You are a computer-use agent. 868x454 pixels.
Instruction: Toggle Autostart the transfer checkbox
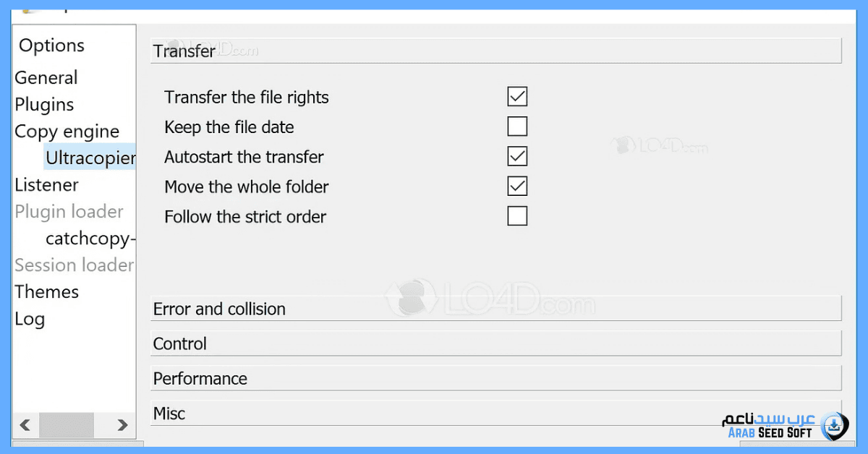click(517, 156)
